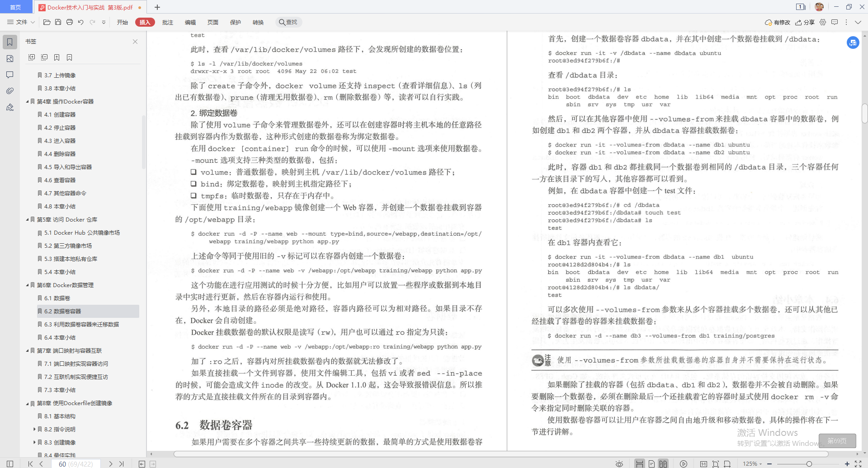The width and height of the screenshot is (868, 468).
Task: Toggle continuous scrolling view mode
Action: tap(640, 464)
